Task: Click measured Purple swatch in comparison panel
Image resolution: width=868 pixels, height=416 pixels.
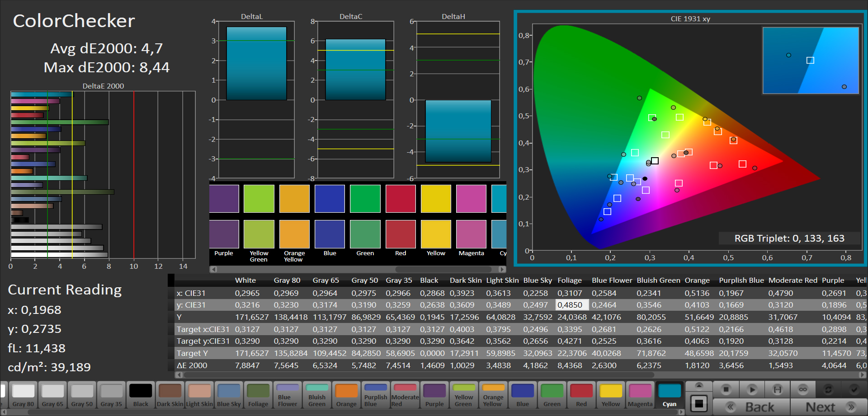Action: 224,198
